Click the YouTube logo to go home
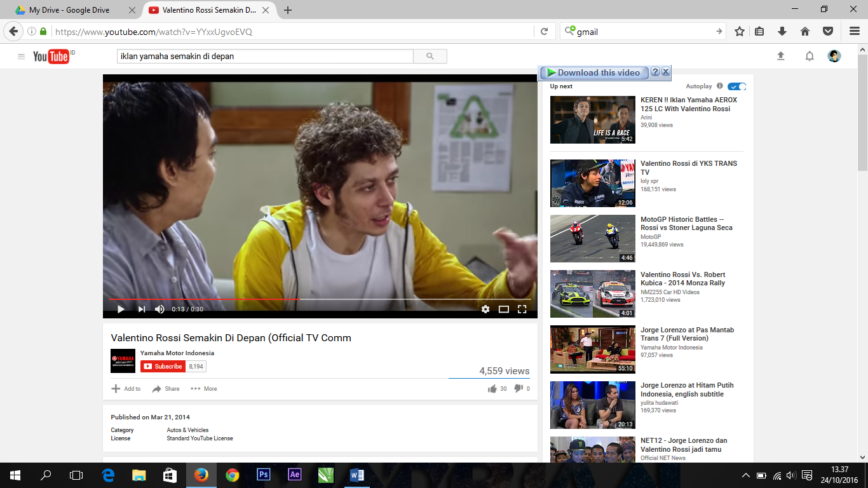868x488 pixels. coord(51,57)
